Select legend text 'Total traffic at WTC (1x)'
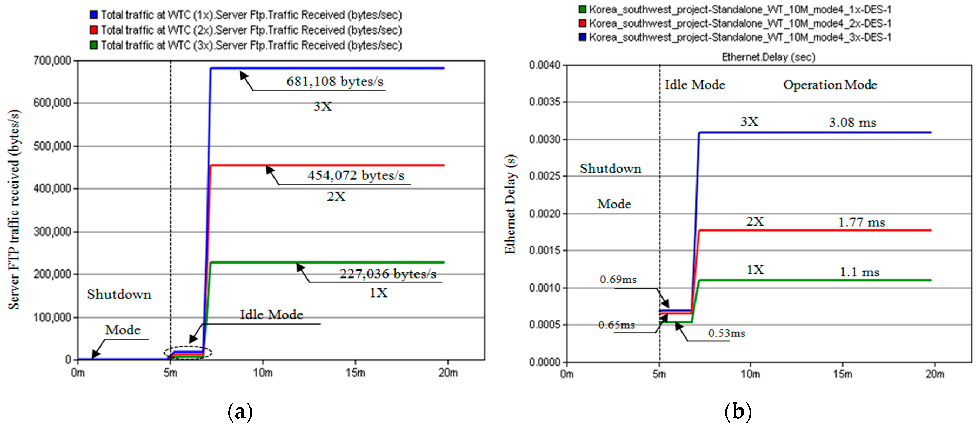Viewport: 980px width, 429px height. 156,15
